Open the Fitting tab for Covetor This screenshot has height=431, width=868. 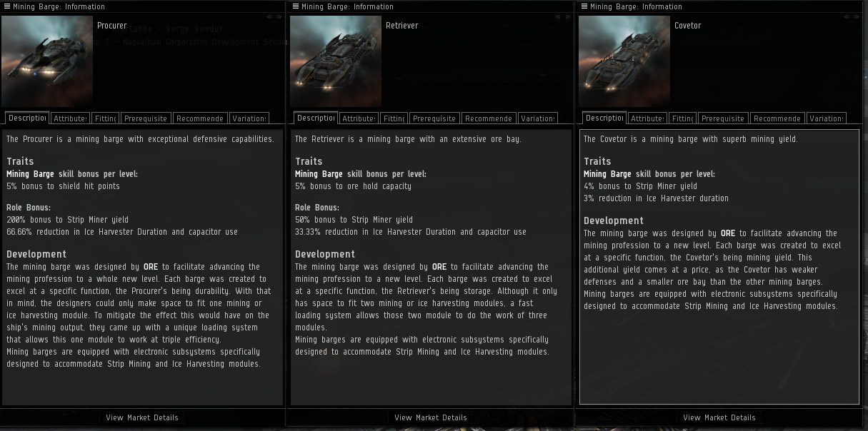[x=682, y=118]
